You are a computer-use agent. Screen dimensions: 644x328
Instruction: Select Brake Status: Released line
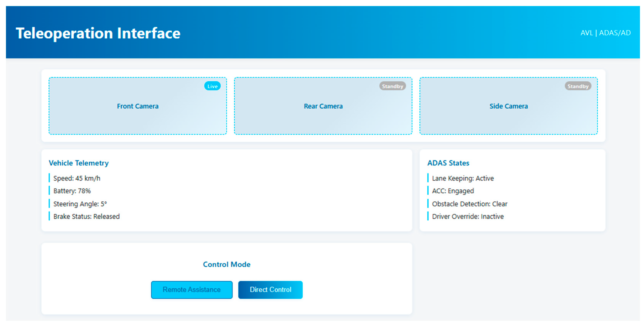pos(86,216)
